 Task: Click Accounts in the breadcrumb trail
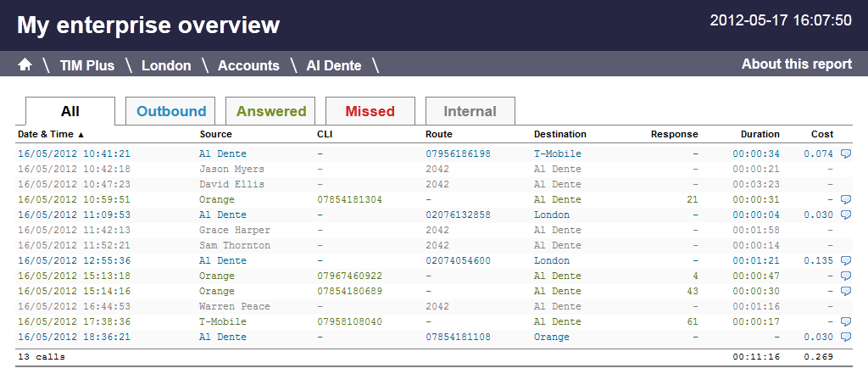pos(248,65)
